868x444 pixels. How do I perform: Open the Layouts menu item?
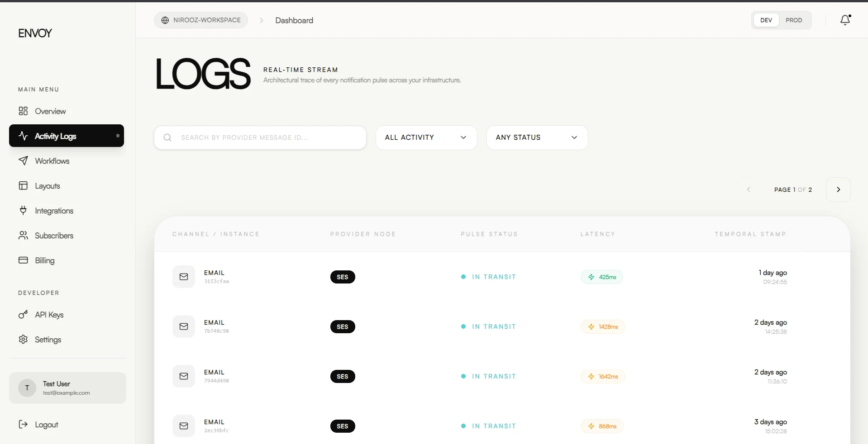[67, 185]
